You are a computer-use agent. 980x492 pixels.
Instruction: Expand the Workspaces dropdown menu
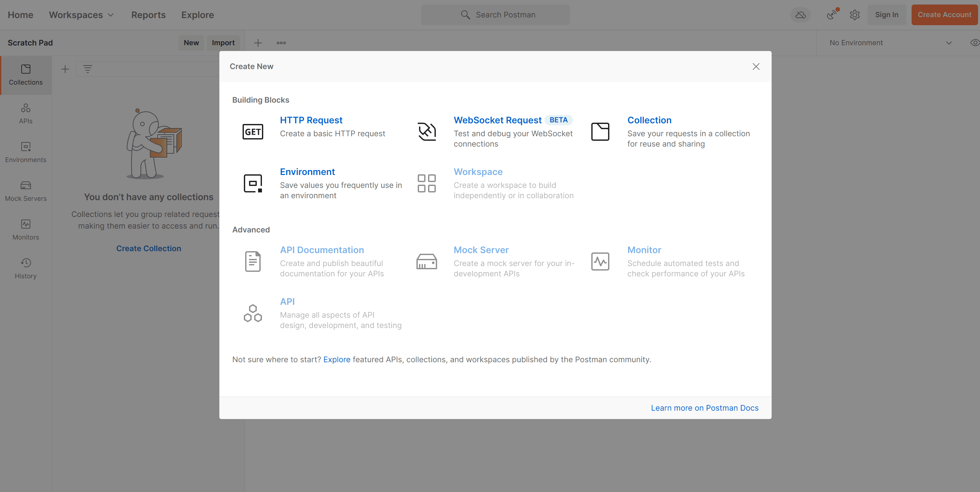pos(81,15)
